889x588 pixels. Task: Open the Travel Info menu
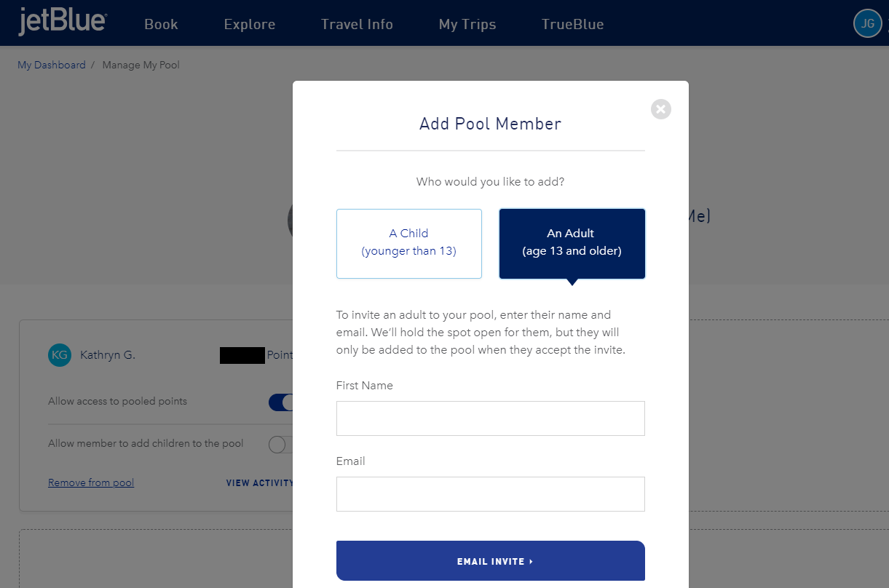click(357, 24)
